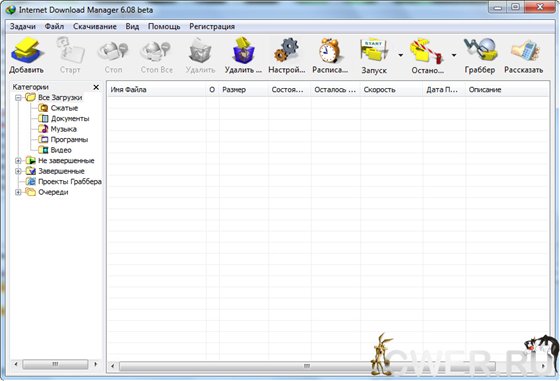The height and width of the screenshot is (381, 560).
Task: Select the Все Загрузки folder
Action: (x=60, y=97)
